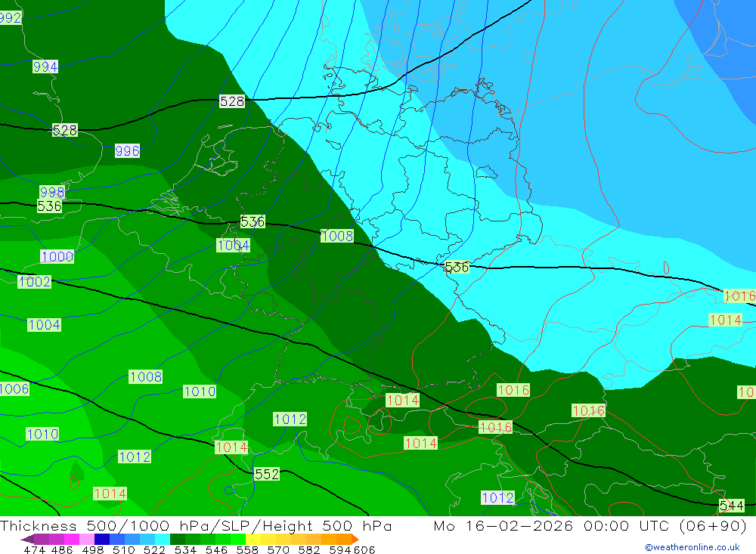Click the darkest green legend swatch

point(178,539)
